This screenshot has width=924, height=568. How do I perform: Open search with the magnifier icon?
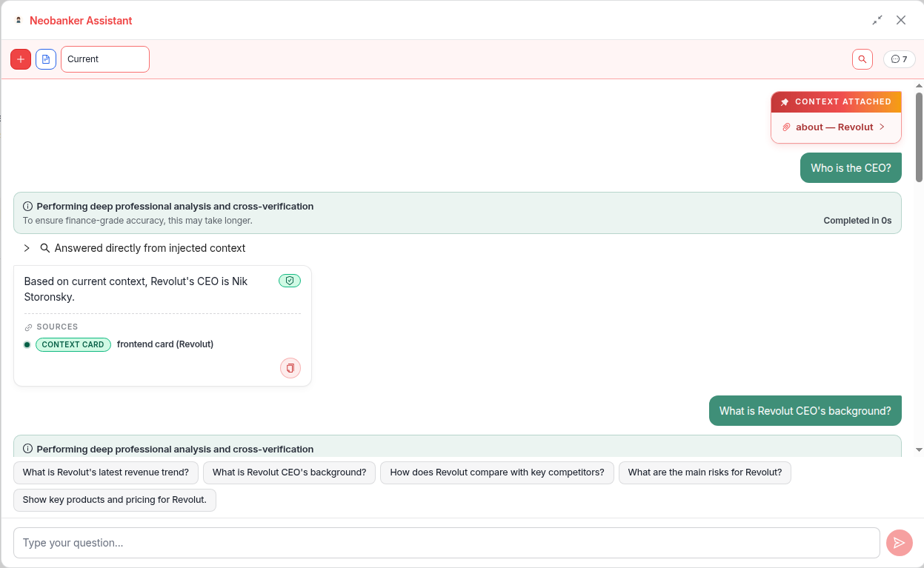pos(862,59)
